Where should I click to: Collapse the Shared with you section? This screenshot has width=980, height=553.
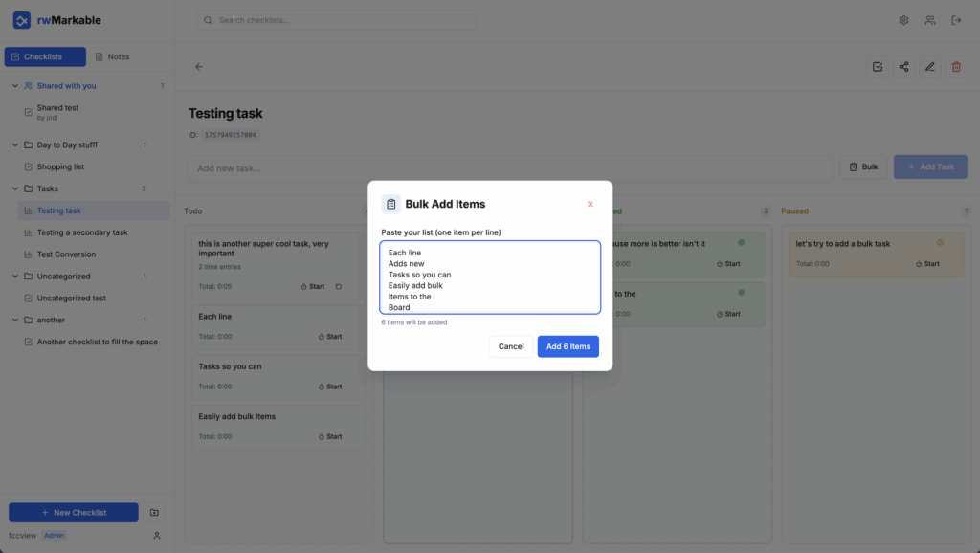point(15,86)
